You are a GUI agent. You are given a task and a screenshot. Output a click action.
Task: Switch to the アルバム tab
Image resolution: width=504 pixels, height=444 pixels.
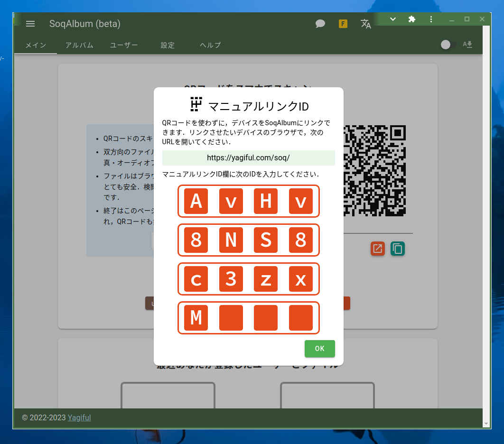click(x=79, y=45)
